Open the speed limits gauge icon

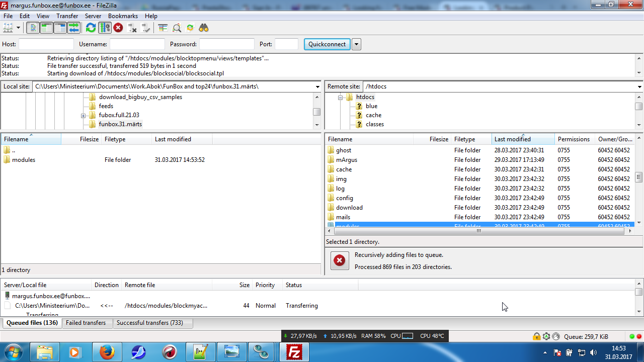tap(556, 336)
